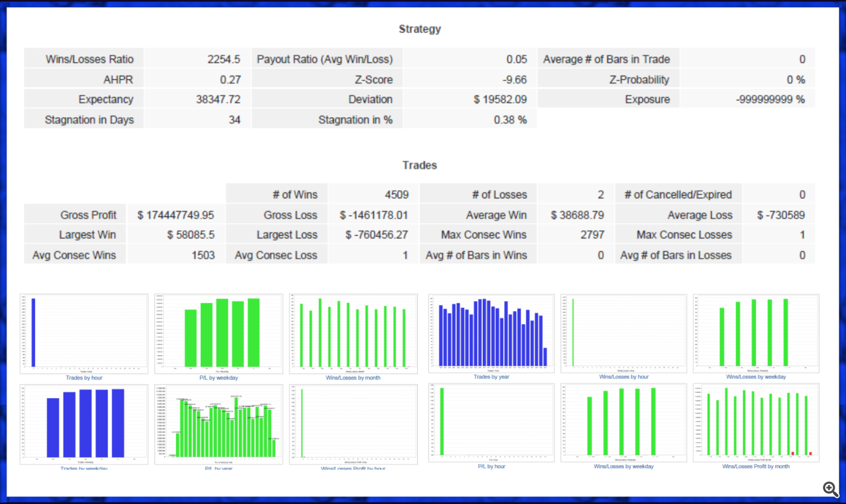Select the Exposure value -999999999 %
Viewport: 846px width, 504px height.
[770, 99]
